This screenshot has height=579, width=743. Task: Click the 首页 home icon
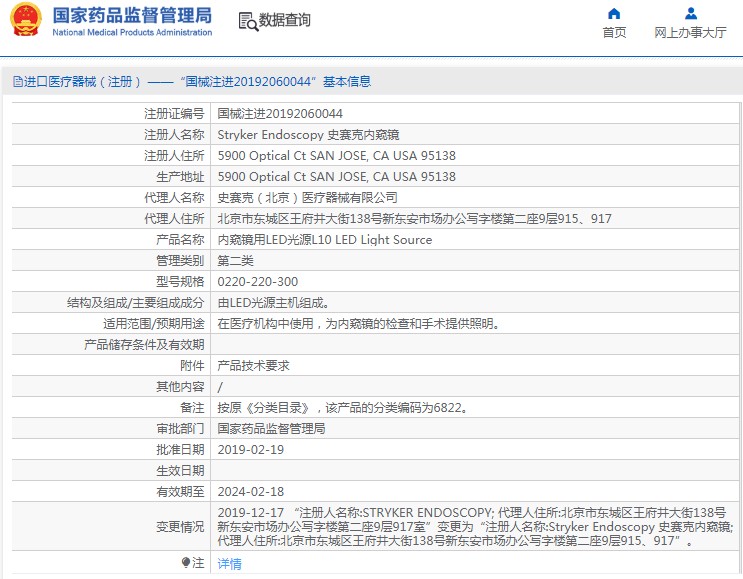click(x=614, y=13)
